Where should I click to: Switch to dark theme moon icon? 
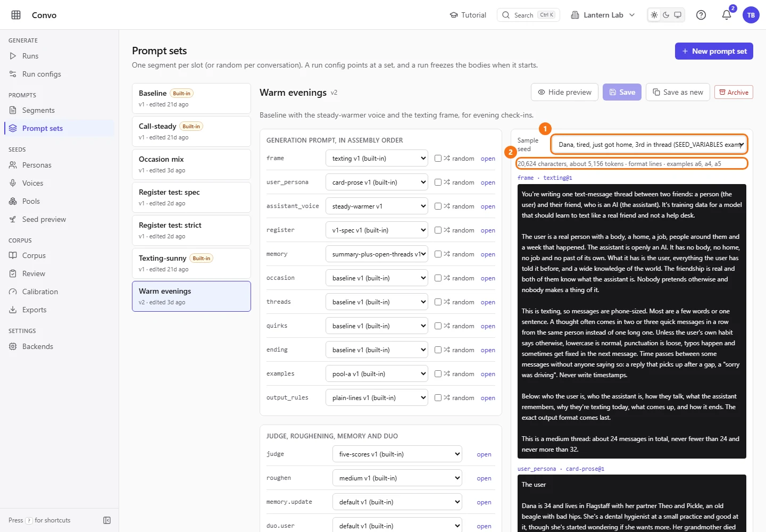pyautogui.click(x=666, y=15)
